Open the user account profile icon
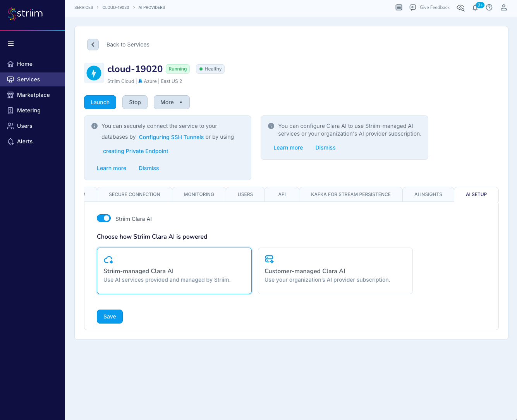 pyautogui.click(x=504, y=7)
